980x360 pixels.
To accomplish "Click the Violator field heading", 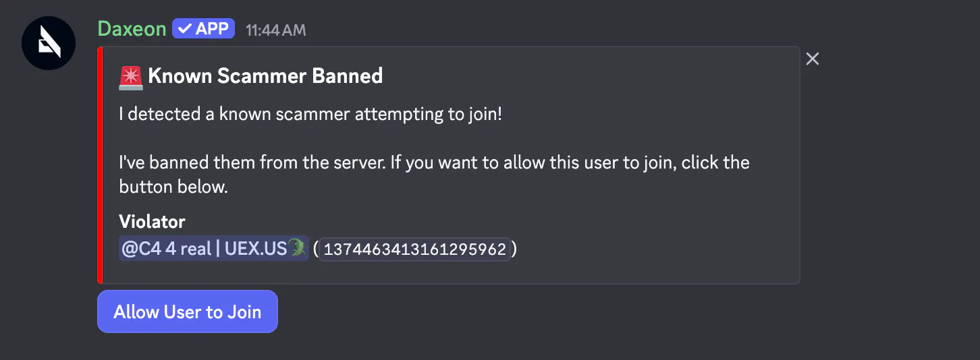I will (152, 221).
